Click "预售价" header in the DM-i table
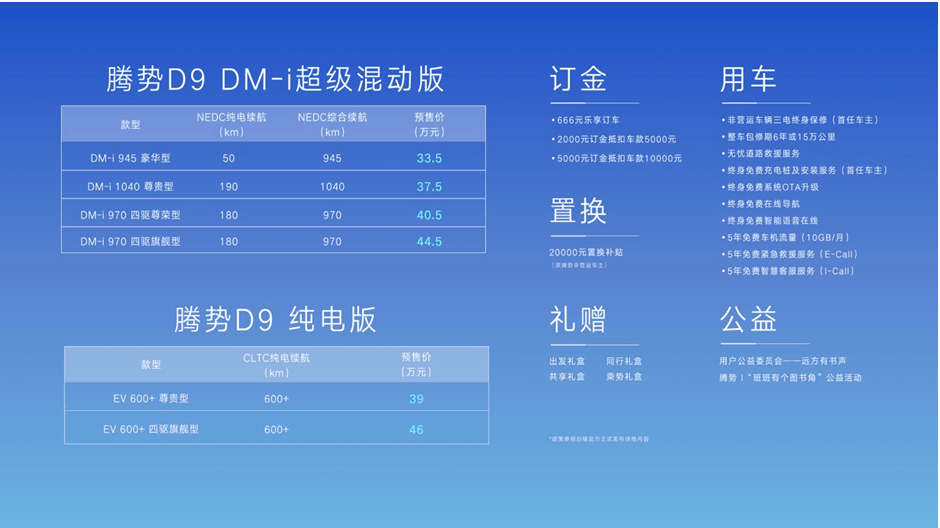This screenshot has height=528, width=940. coord(429,125)
